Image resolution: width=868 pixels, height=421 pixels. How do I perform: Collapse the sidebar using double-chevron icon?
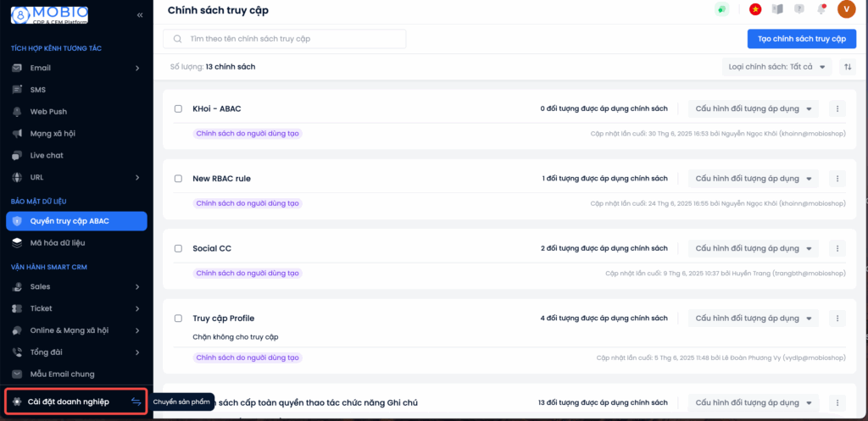pyautogui.click(x=140, y=15)
